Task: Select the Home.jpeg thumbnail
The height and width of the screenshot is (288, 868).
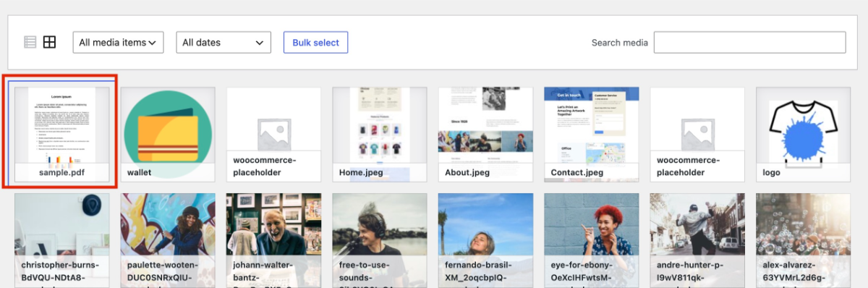Action: click(x=379, y=135)
